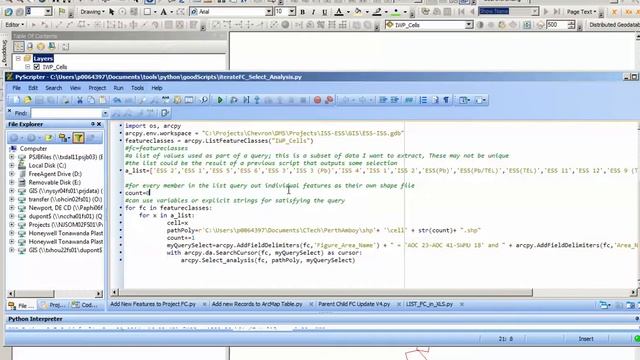Click the green Run script button in PyScripter
Viewport: 640px width, 360px height.
pyautogui.click(x=220, y=100)
